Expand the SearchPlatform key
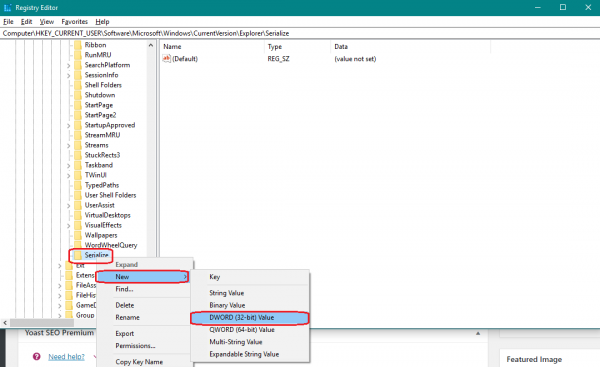 pyautogui.click(x=68, y=65)
